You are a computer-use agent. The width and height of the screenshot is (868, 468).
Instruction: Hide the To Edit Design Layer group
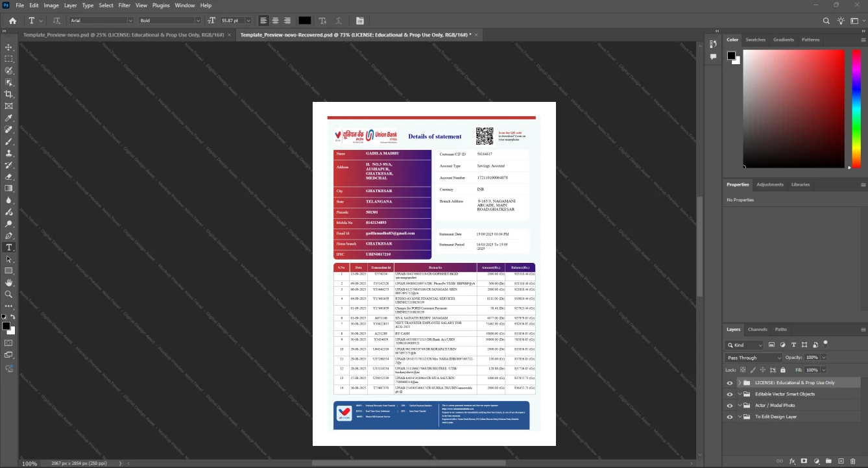tap(730, 417)
